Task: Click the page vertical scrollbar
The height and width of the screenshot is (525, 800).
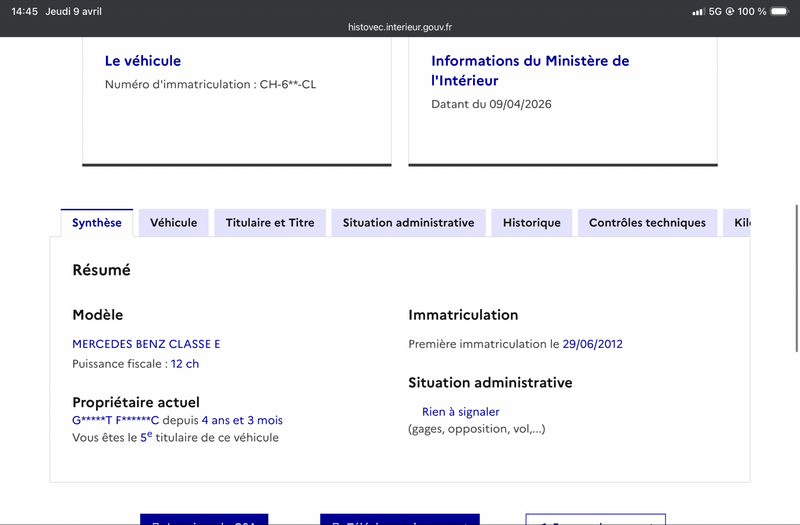Action: [796, 278]
